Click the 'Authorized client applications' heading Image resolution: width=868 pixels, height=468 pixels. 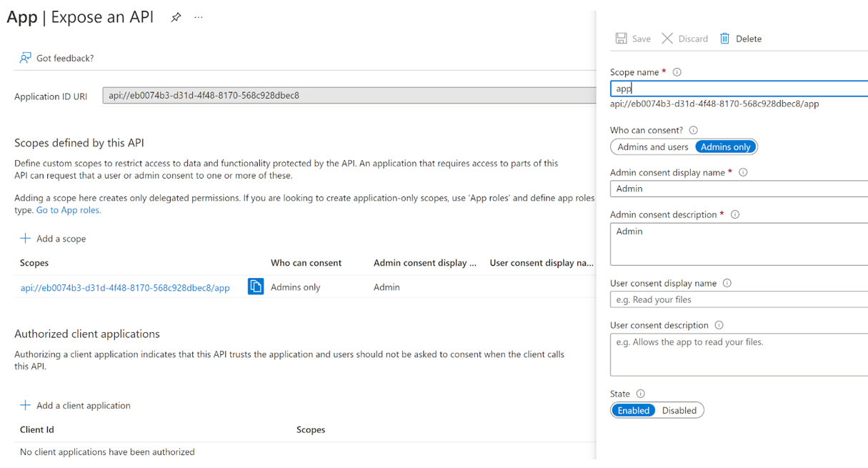click(87, 334)
